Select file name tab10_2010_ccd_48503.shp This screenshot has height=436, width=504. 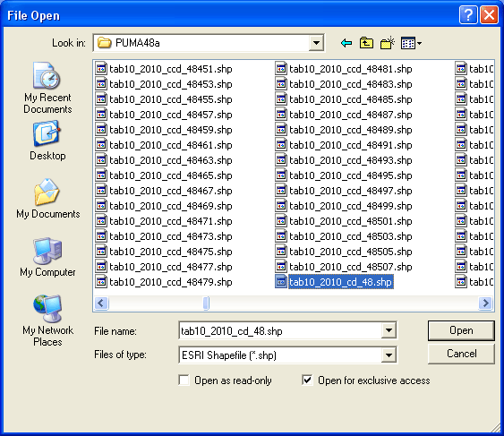351,236
